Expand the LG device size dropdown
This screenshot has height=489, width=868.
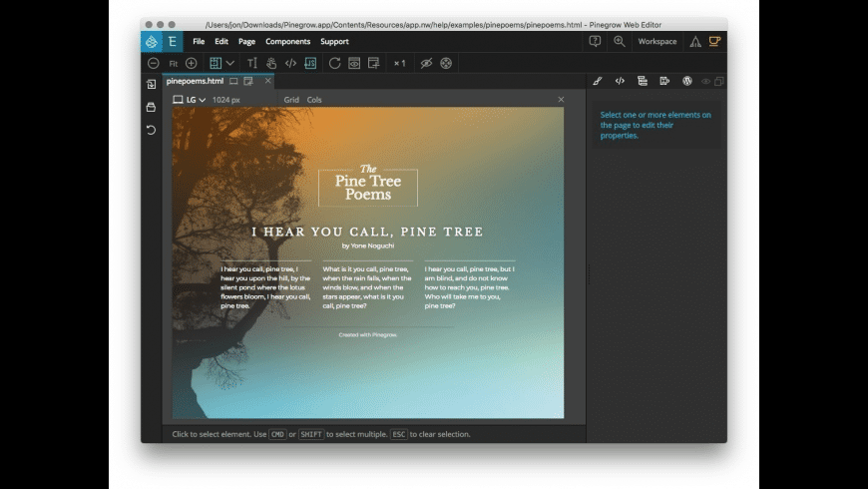pos(190,100)
